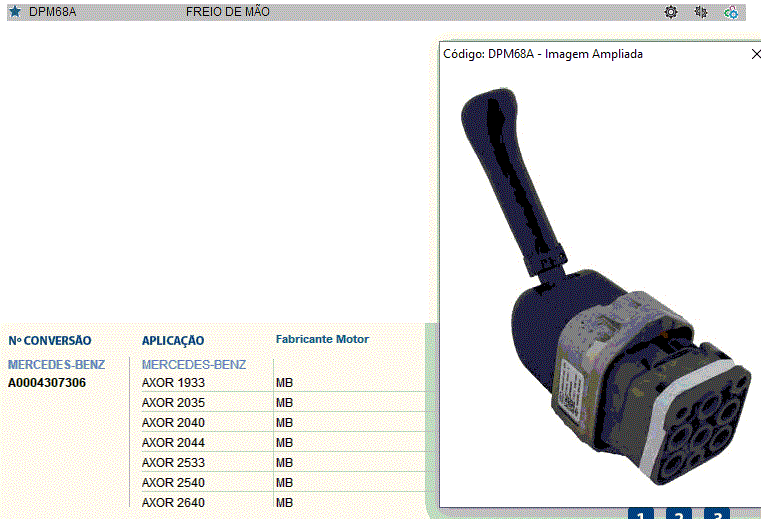Close the Imagem Ampliada popup
Image resolution: width=761 pixels, height=519 pixels.
(x=755, y=54)
